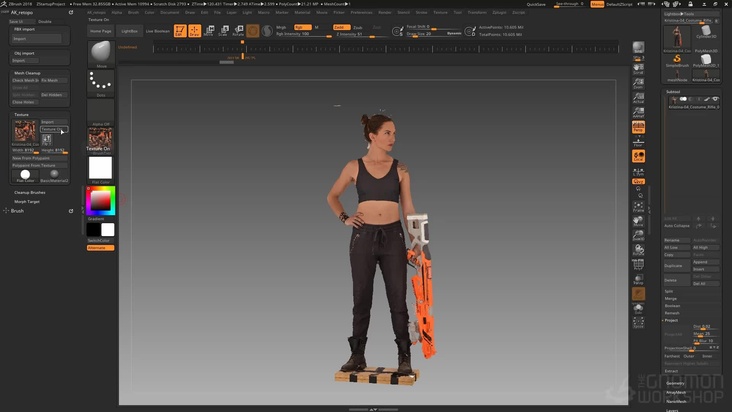Open the Flat Color material selector

click(100, 169)
